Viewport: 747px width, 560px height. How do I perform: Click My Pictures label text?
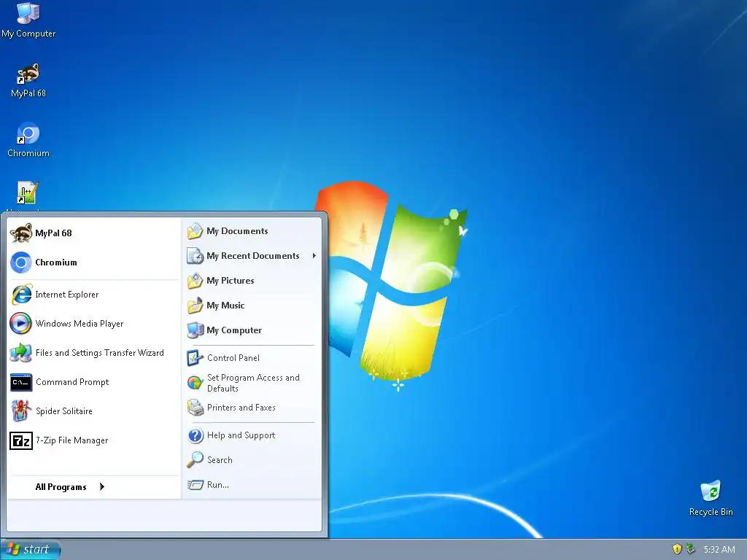(230, 281)
